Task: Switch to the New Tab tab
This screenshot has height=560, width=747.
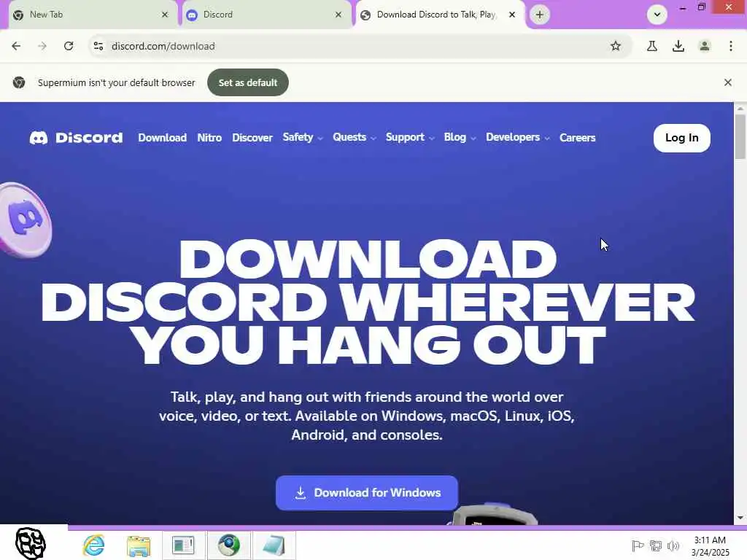Action: (90, 15)
